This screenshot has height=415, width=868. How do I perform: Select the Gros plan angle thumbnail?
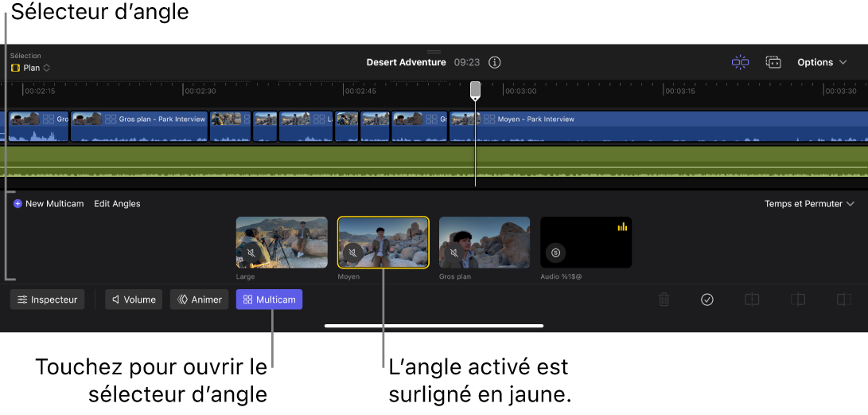tap(485, 242)
